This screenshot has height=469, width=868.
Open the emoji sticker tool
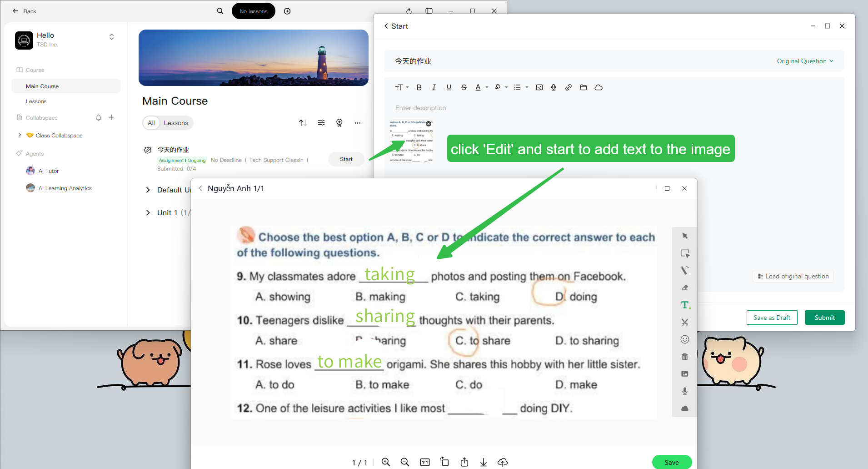pos(685,339)
